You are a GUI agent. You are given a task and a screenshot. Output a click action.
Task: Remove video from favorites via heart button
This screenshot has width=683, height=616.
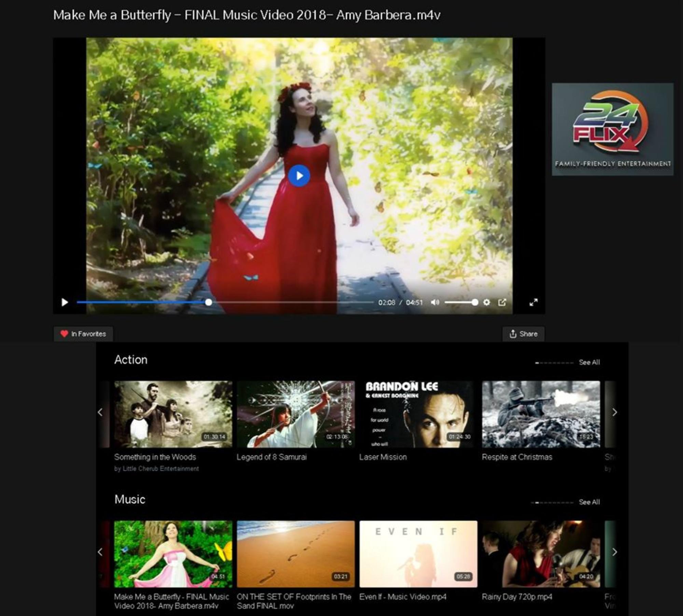tap(83, 334)
